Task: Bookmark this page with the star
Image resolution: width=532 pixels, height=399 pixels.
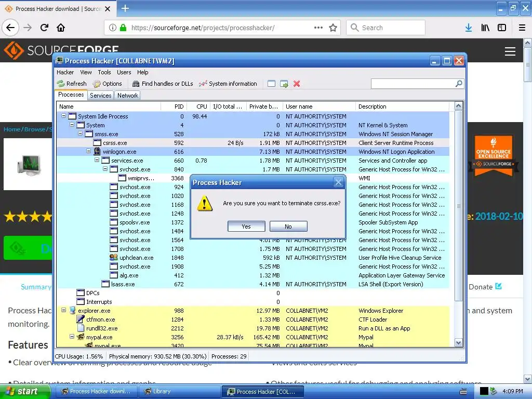Action: coord(333,28)
